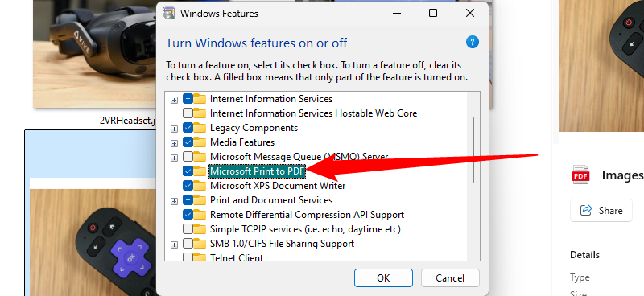Maximize the Windows Features window
Screen dimensions: 644x296
[433, 13]
